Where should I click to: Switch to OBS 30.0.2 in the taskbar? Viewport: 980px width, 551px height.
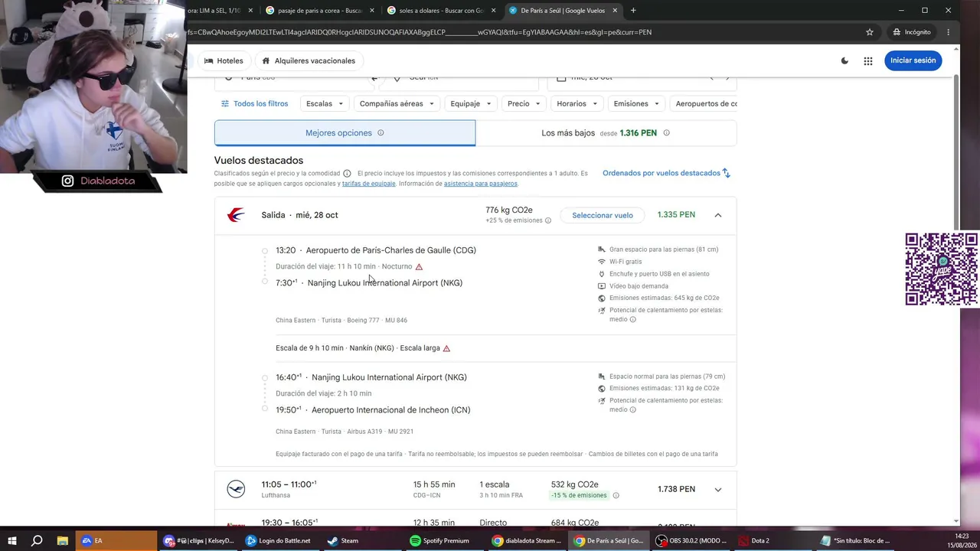tap(693, 540)
